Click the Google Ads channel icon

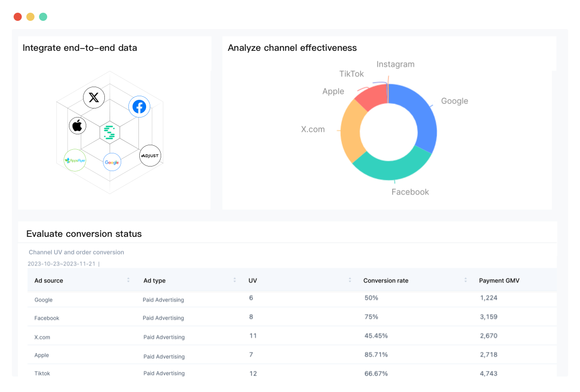click(112, 162)
